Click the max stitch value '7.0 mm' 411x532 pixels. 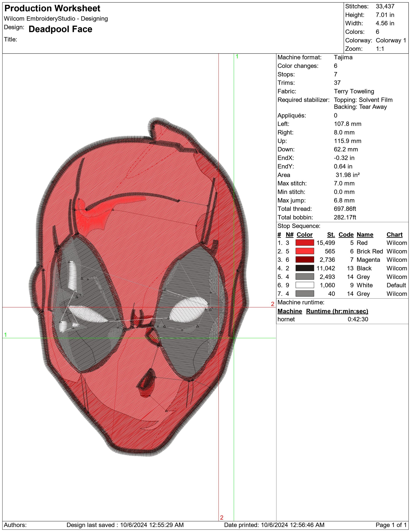pos(344,183)
